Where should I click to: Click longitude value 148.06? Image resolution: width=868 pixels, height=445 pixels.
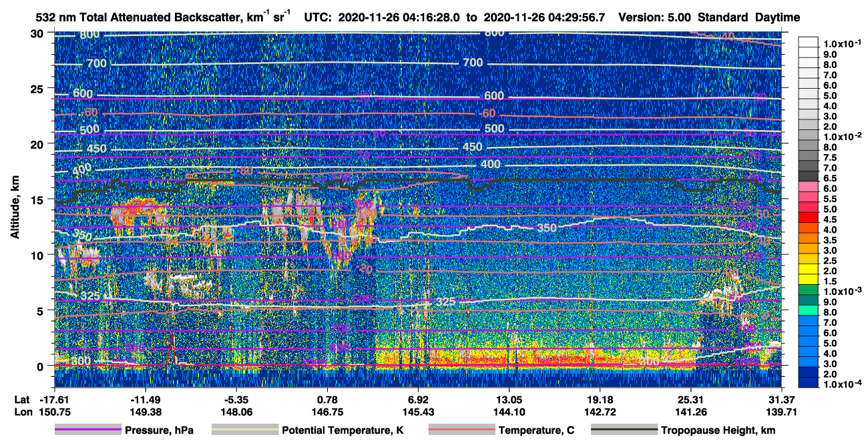click(x=236, y=412)
